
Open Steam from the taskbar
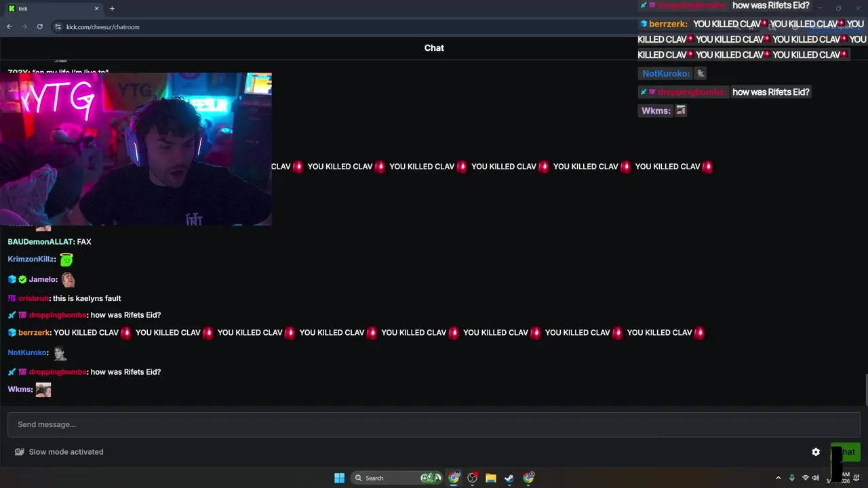(x=509, y=478)
